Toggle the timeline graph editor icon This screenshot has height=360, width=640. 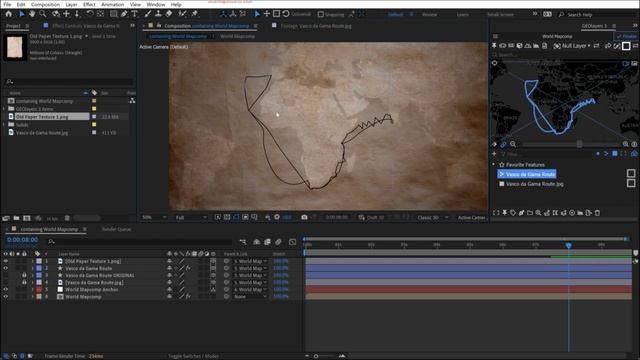(x=292, y=242)
